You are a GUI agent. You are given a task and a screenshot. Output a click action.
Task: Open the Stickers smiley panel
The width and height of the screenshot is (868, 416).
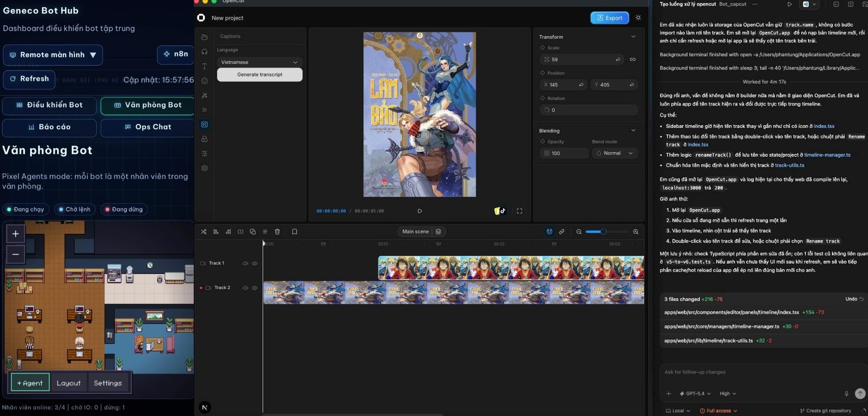(x=204, y=81)
